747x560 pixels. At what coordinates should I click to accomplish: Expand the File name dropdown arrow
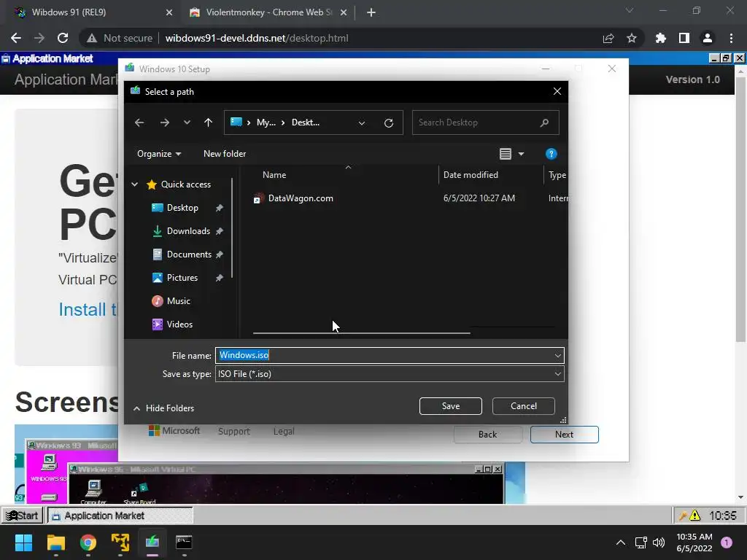tap(558, 355)
